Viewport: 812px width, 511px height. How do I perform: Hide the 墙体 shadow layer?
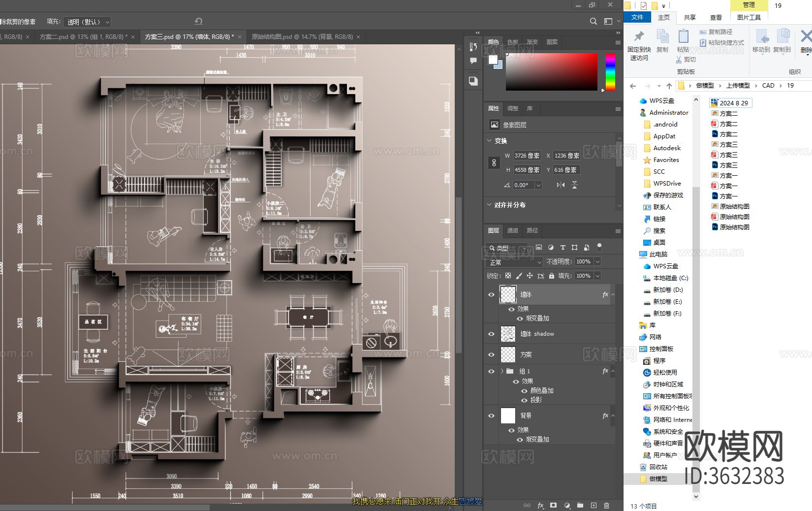pyautogui.click(x=491, y=334)
